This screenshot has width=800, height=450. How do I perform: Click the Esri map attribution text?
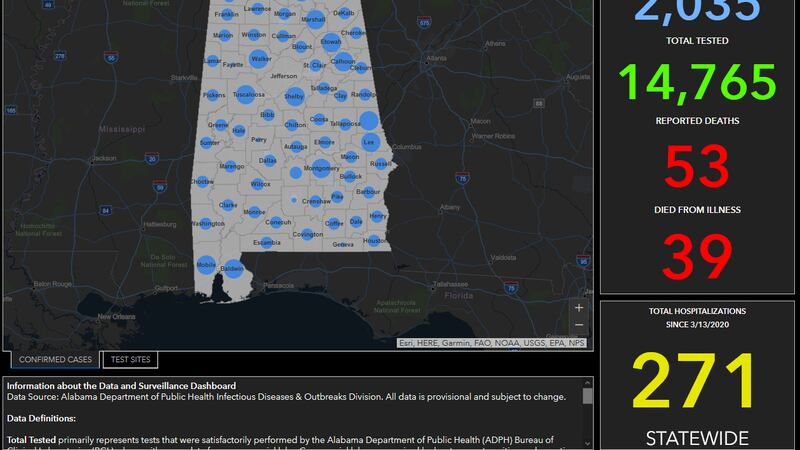click(x=491, y=343)
